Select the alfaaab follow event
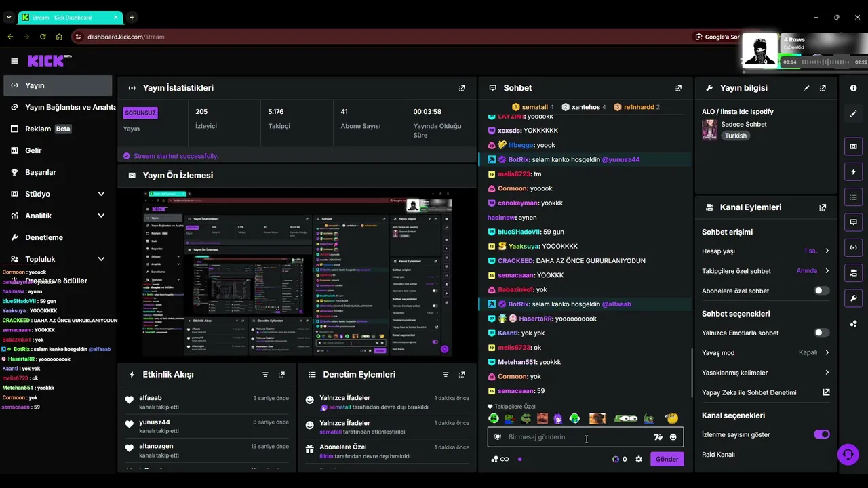868x488 pixels. [x=207, y=402]
